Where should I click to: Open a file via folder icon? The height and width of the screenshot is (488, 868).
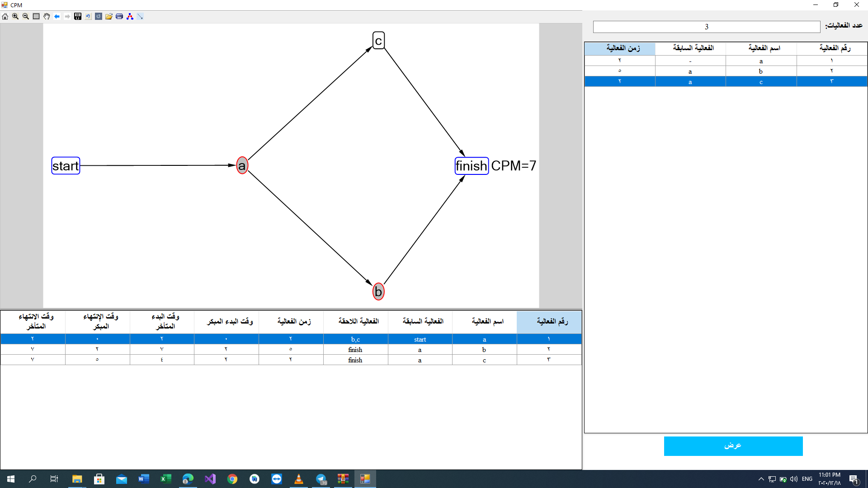(x=109, y=16)
